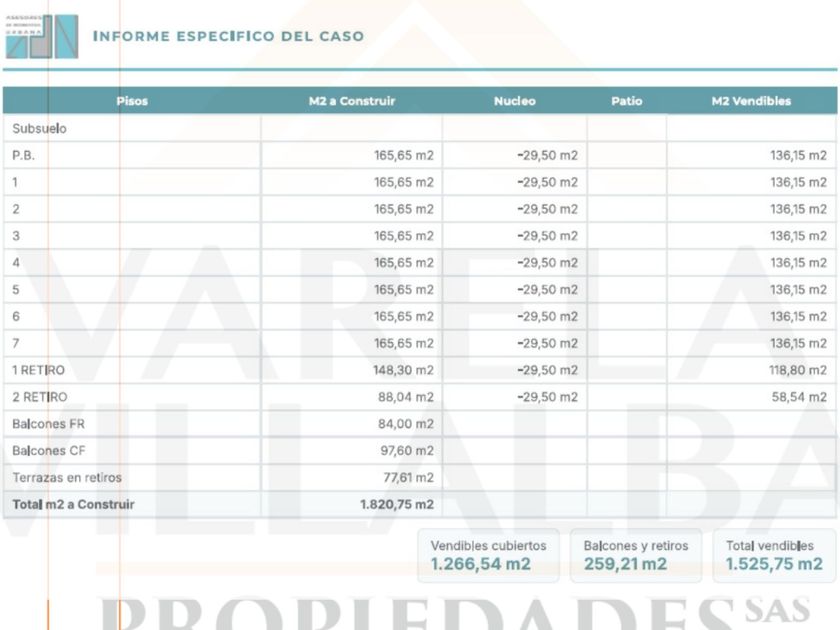Viewport: 840px width, 630px height.
Task: Select the floor '2' row label
Action: click(16, 209)
